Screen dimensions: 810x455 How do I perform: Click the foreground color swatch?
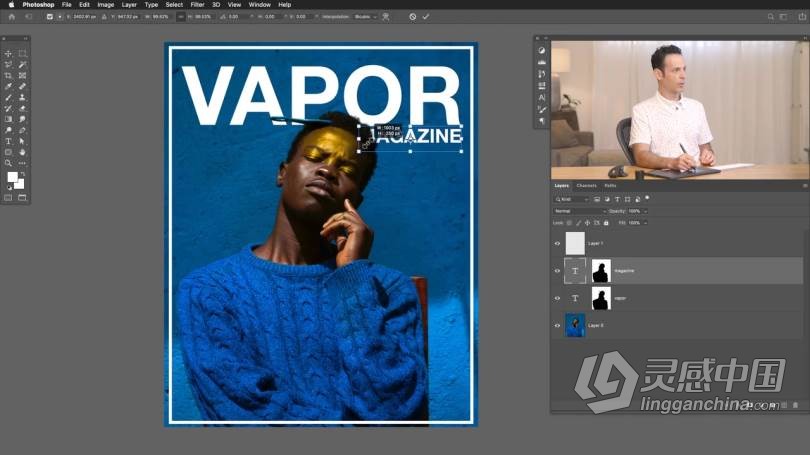(13, 177)
